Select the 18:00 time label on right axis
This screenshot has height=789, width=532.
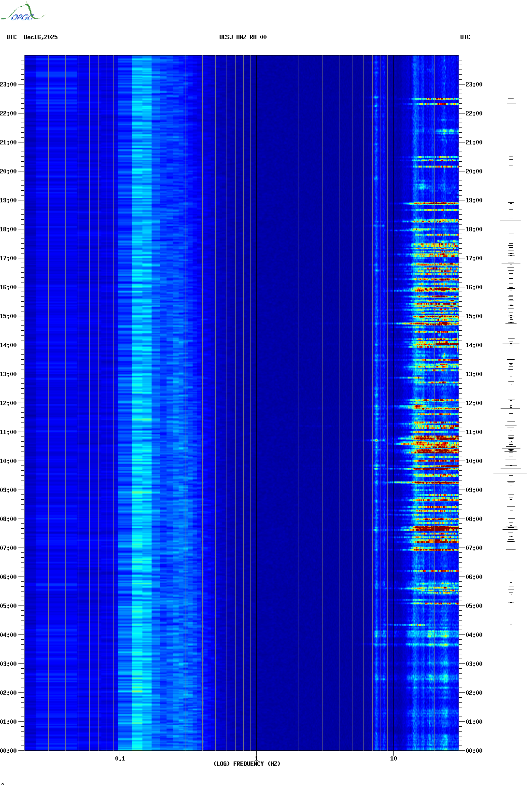click(x=474, y=229)
